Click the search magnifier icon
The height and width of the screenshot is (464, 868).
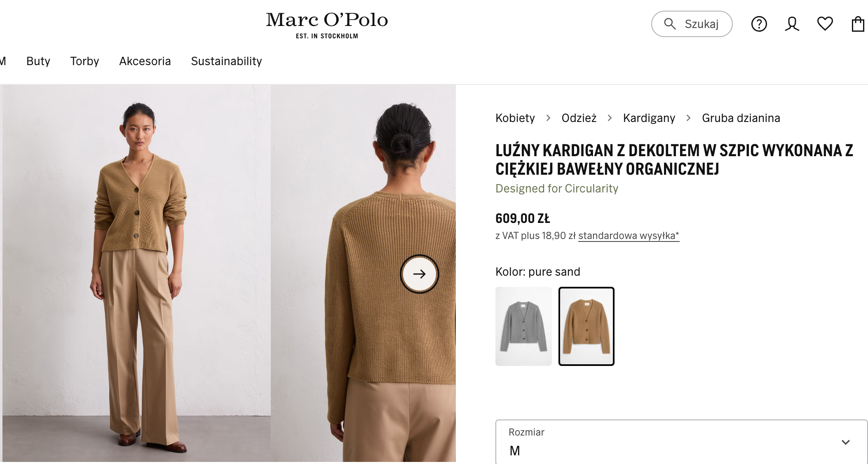tap(670, 24)
